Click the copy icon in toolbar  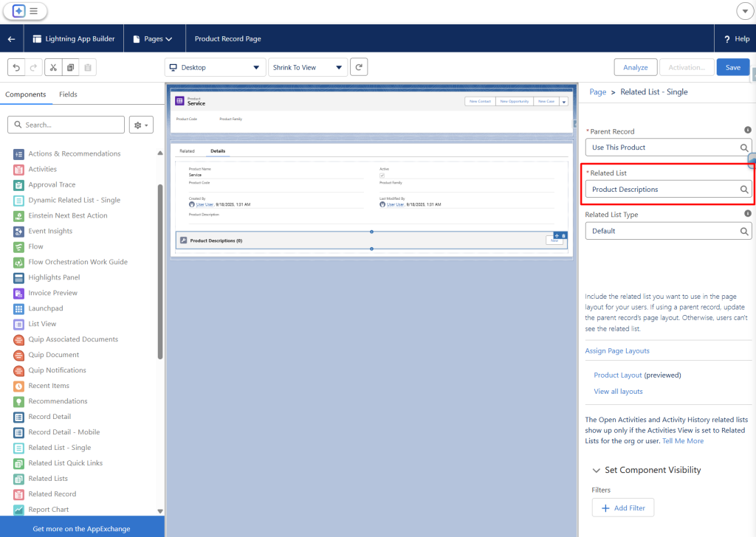71,68
